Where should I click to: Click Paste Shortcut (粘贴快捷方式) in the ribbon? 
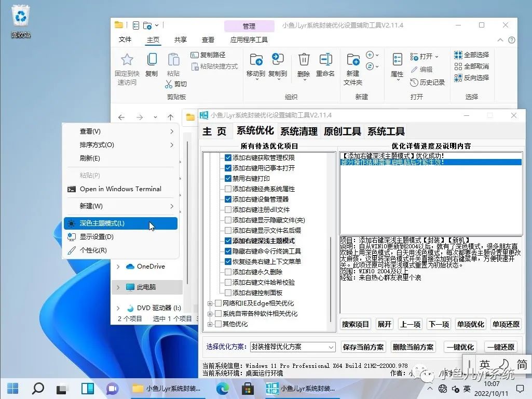(214, 66)
